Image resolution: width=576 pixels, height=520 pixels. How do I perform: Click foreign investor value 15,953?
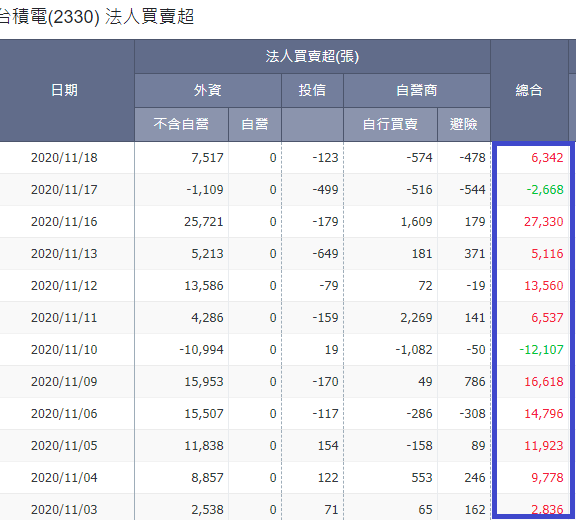click(204, 382)
